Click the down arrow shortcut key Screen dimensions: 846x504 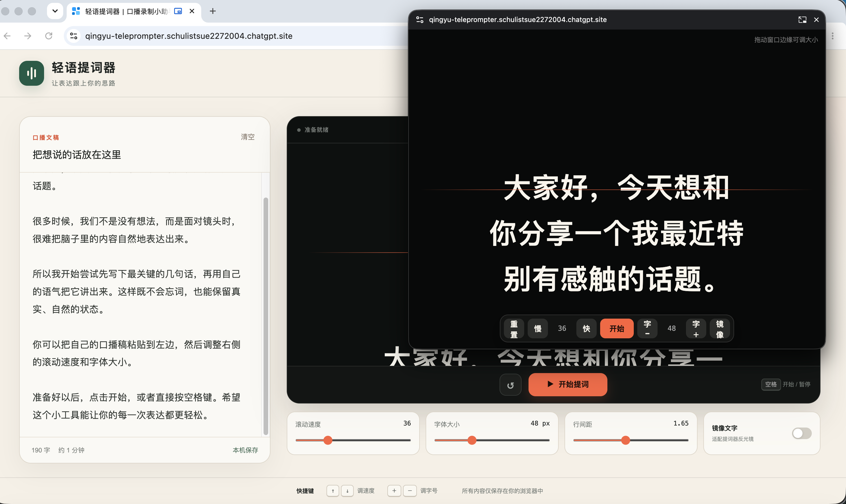[x=347, y=491]
